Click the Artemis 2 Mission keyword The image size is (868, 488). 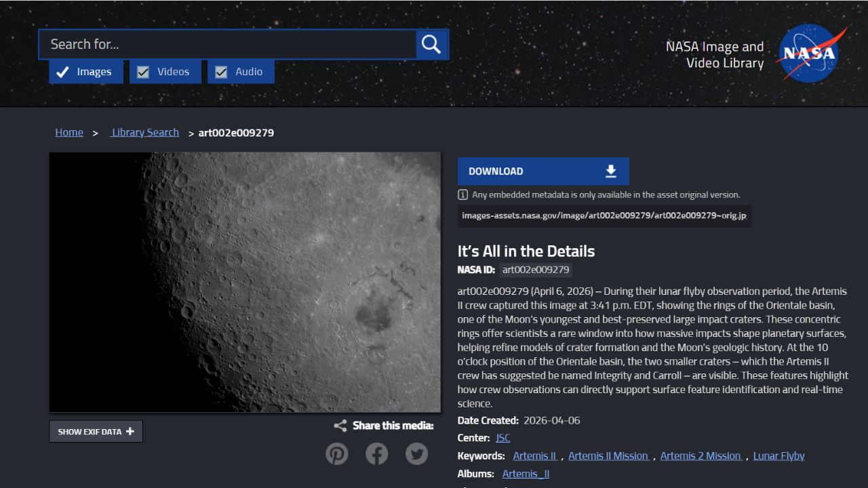(701, 456)
